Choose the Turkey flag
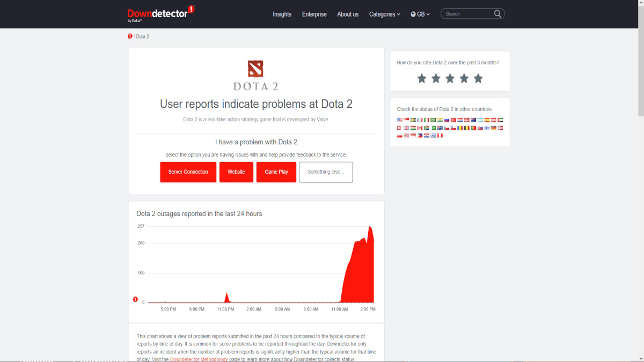 coord(453,120)
